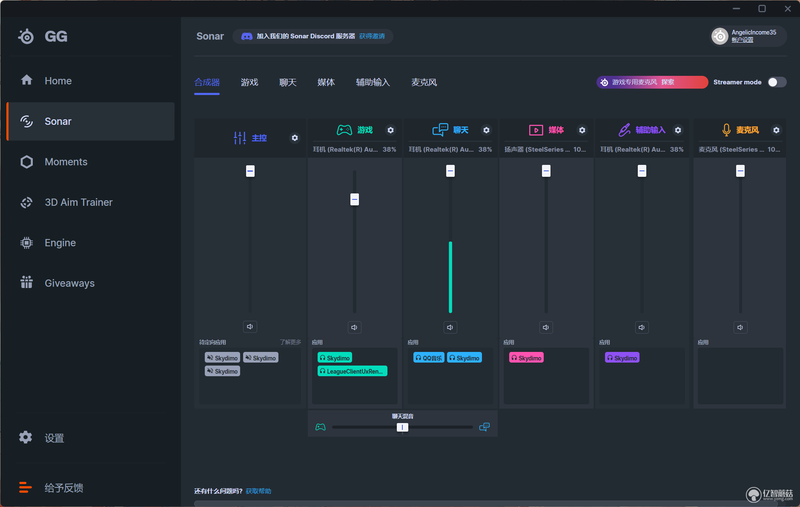The image size is (800, 507).
Task: Switch to the 麦克风 tab
Action: pyautogui.click(x=424, y=83)
